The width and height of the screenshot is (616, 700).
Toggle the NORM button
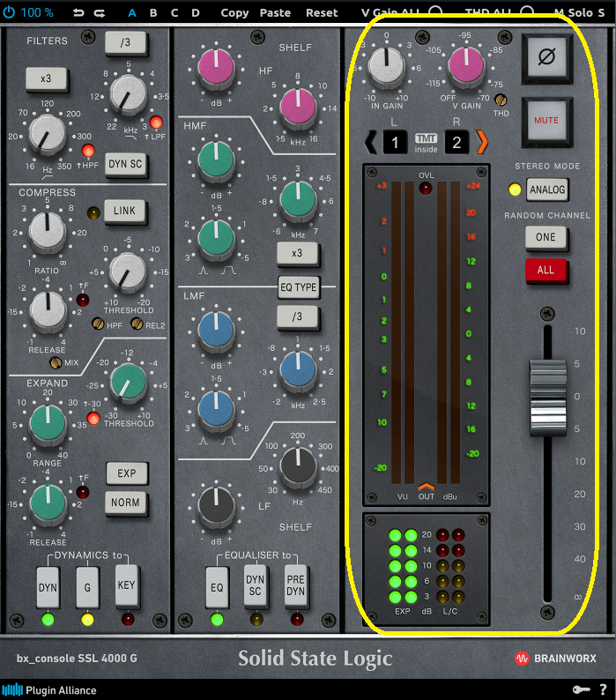pyautogui.click(x=125, y=503)
